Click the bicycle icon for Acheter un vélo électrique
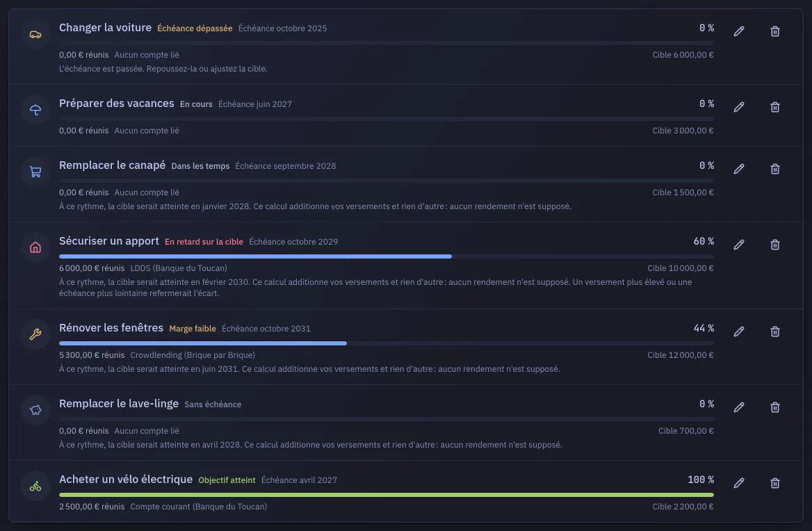Image resolution: width=812 pixels, height=531 pixels. point(35,486)
